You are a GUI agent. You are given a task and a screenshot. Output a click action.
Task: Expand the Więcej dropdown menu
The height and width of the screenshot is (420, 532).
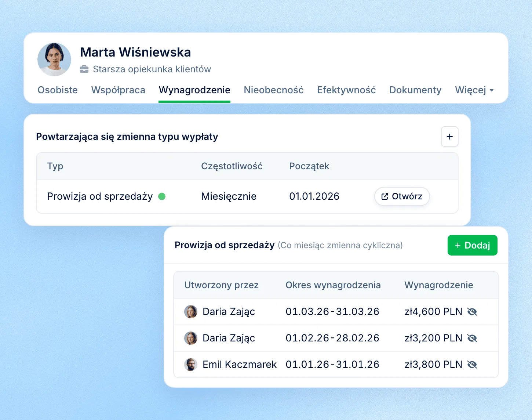474,90
